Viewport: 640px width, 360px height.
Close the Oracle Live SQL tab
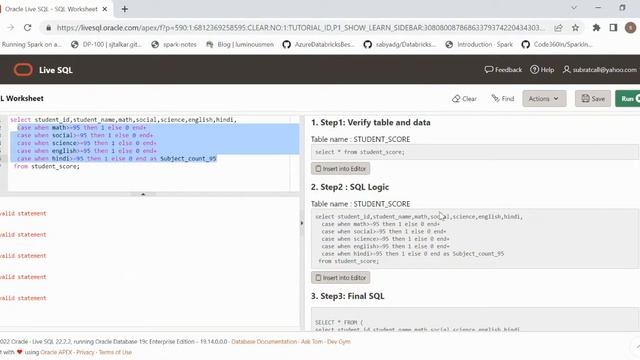105,9
